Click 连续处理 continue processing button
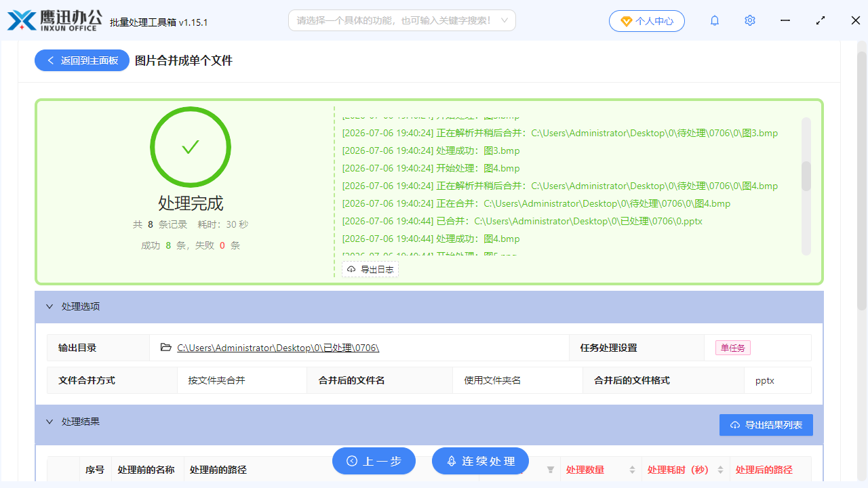The image size is (868, 488). pyautogui.click(x=480, y=461)
